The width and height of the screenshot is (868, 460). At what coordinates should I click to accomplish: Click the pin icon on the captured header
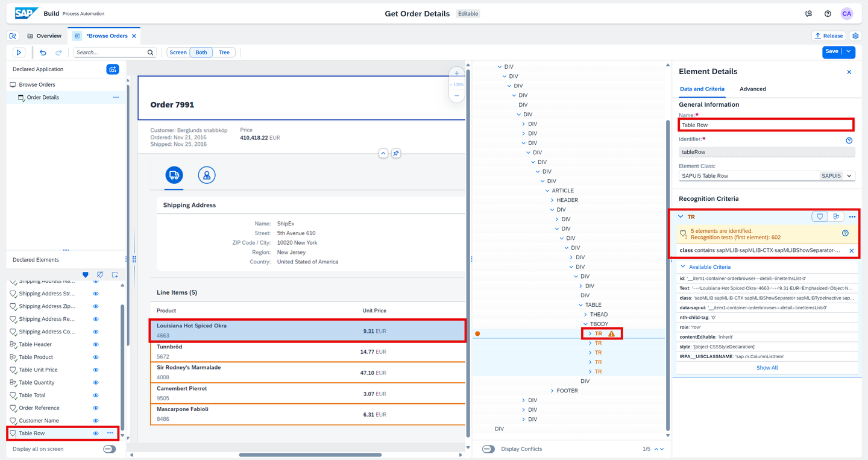(x=396, y=153)
